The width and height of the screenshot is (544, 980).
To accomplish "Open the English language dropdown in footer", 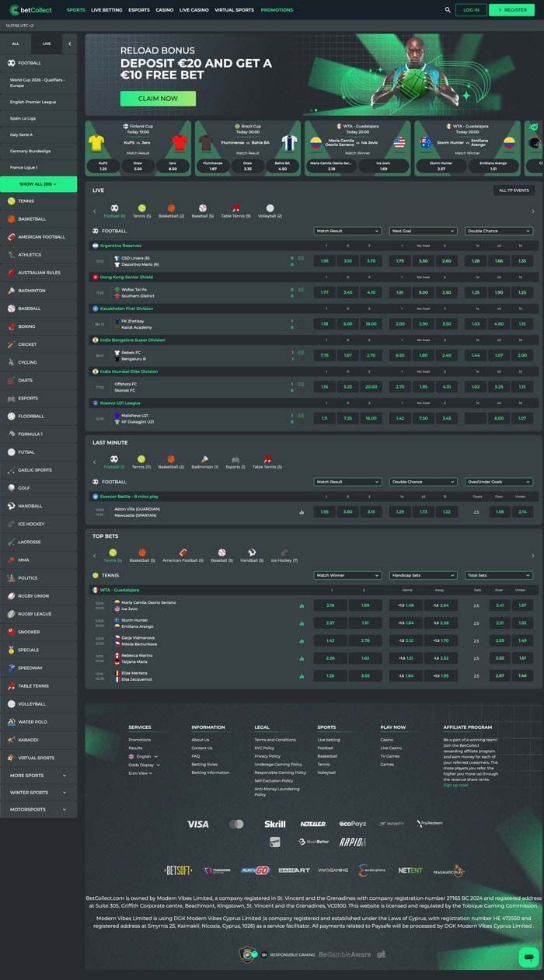I will pos(144,756).
